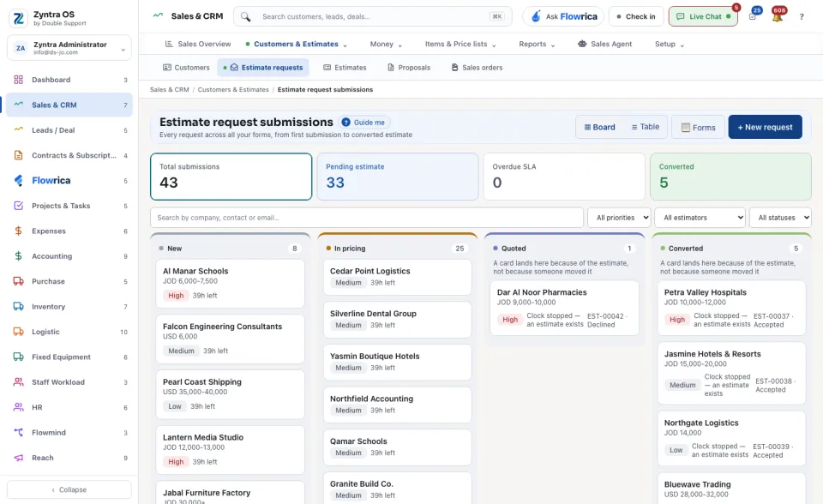The image size is (823, 504).
Task: Click the Staff Workload people icon
Action: (18, 382)
